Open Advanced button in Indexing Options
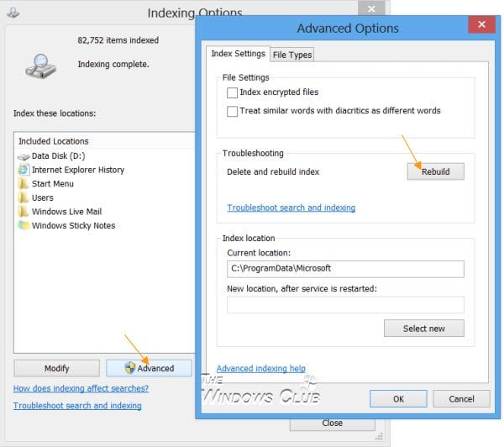This screenshot has width=504, height=447. pyautogui.click(x=150, y=368)
